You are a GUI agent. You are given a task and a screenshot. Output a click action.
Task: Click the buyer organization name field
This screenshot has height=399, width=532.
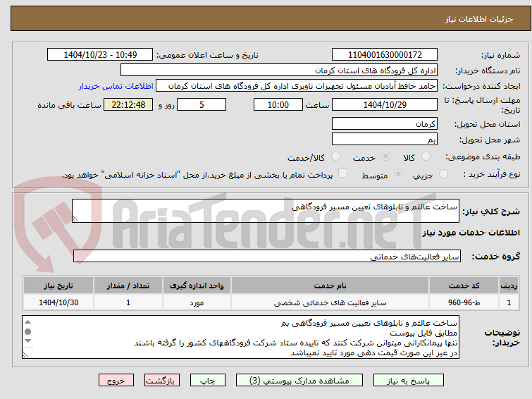click(279, 70)
